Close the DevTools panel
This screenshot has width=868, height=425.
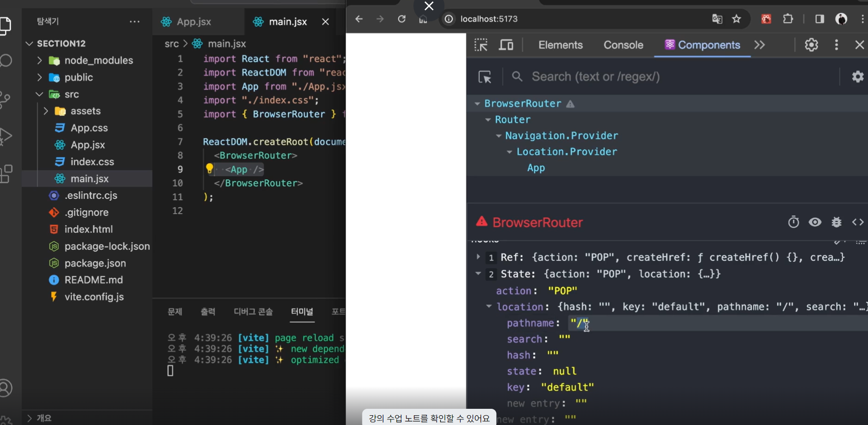(860, 45)
